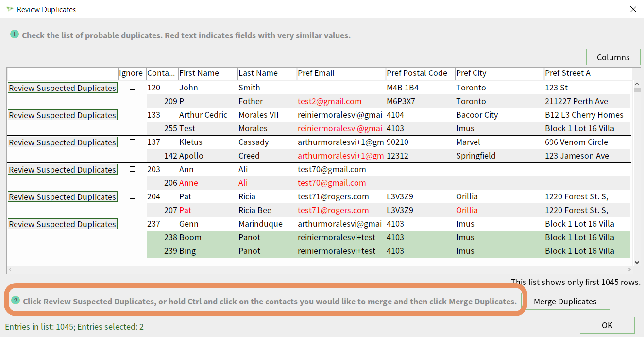Select highlighted row 239 Bing Panot
The width and height of the screenshot is (644, 337).
pos(388,251)
